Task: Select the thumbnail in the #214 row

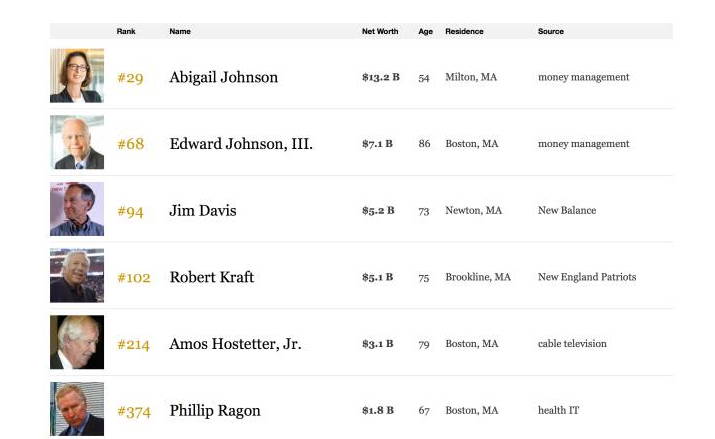Action: (77, 343)
